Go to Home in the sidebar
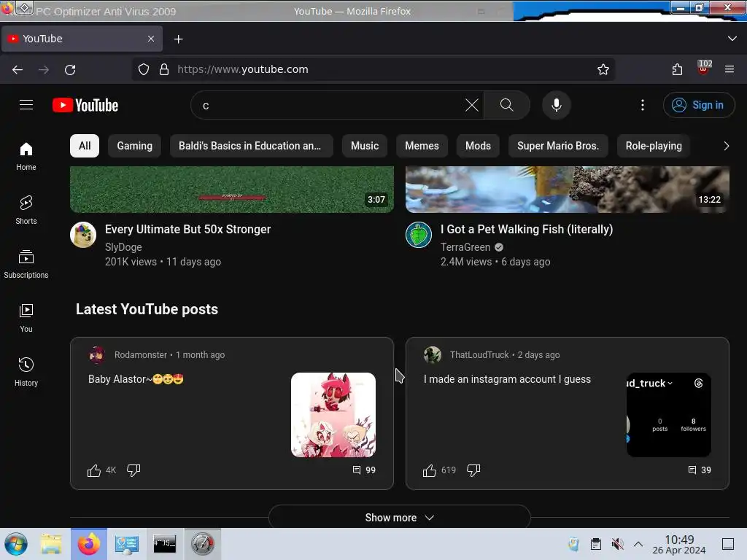The height and width of the screenshot is (560, 747). pos(26,157)
